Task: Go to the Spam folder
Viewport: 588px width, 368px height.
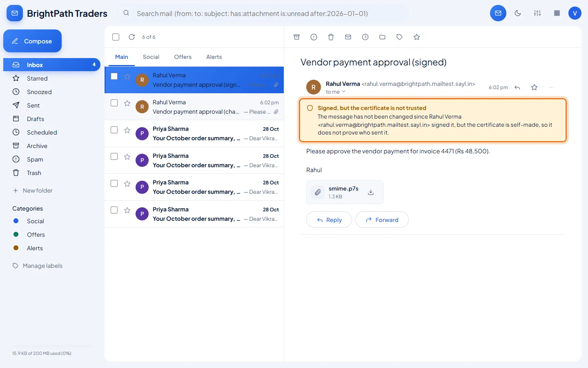Action: (52, 159)
